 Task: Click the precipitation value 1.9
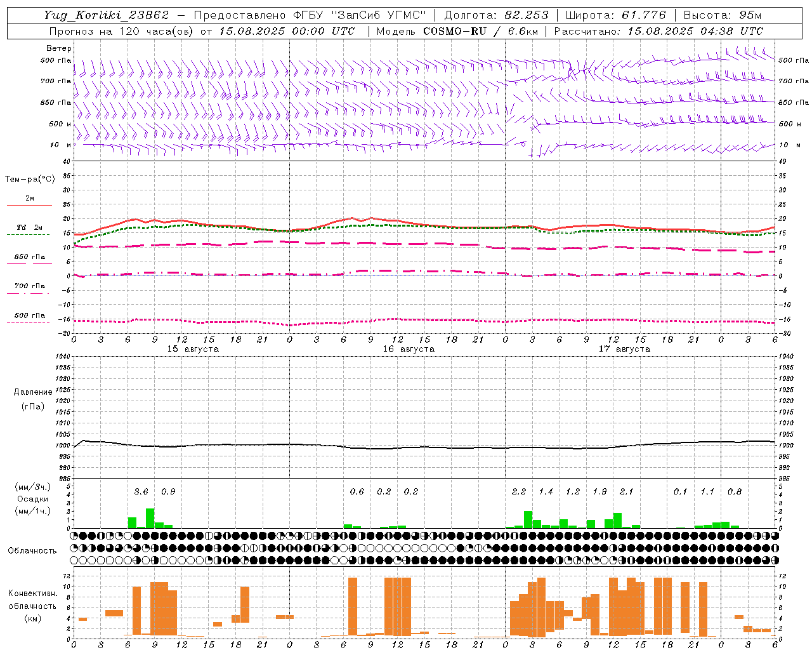(x=599, y=492)
